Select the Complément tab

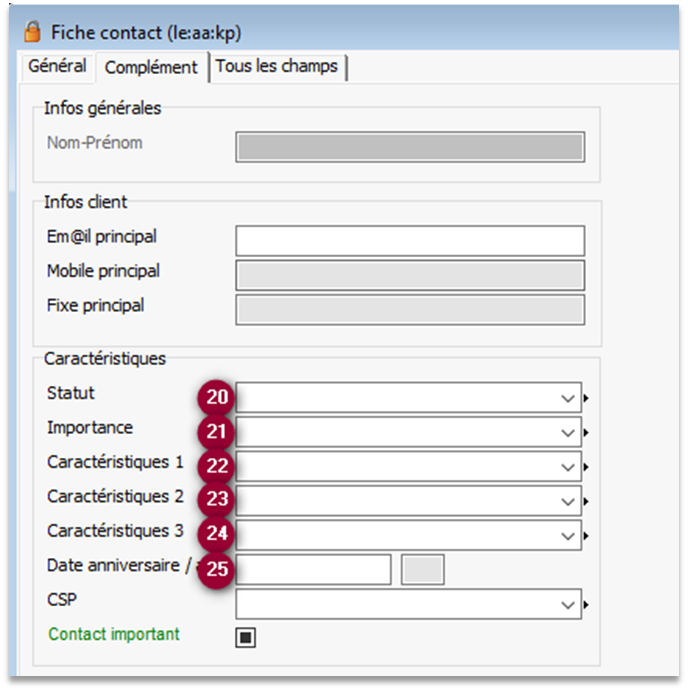[151, 67]
